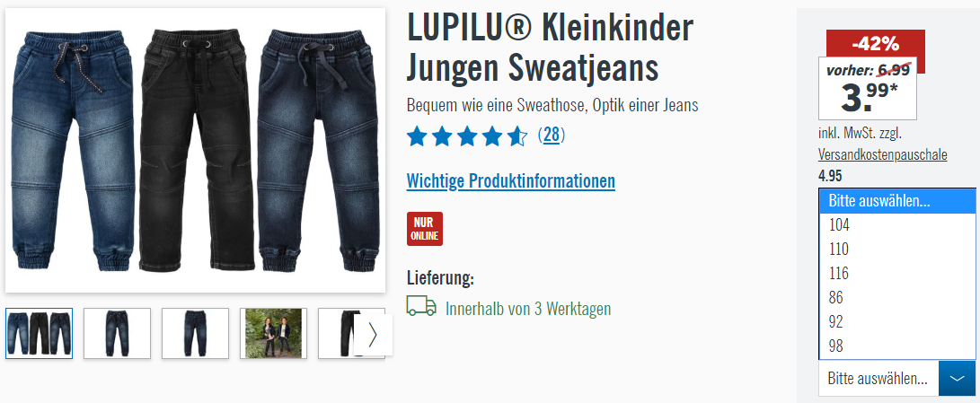Open the Versandkostenpauschale link

click(882, 155)
